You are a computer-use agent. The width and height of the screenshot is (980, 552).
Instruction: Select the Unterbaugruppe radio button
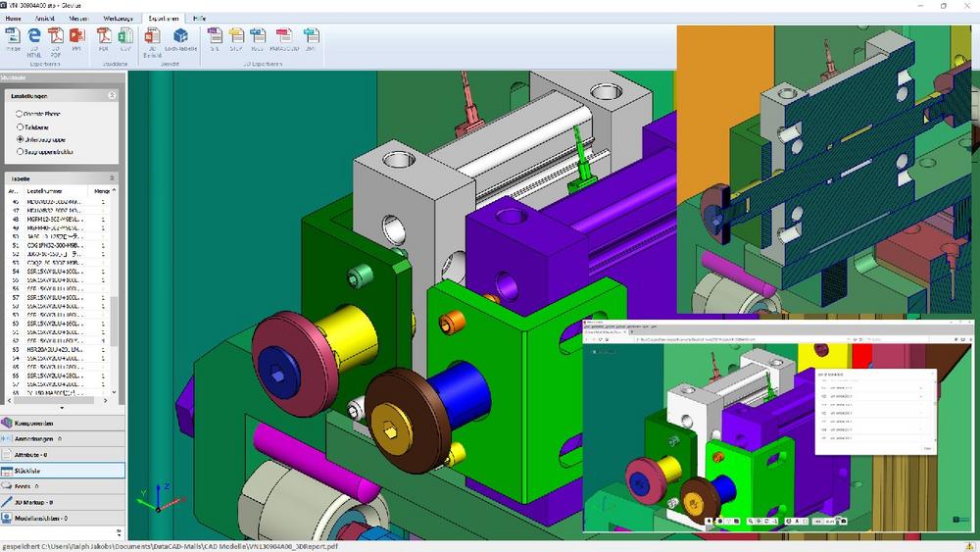(x=19, y=139)
